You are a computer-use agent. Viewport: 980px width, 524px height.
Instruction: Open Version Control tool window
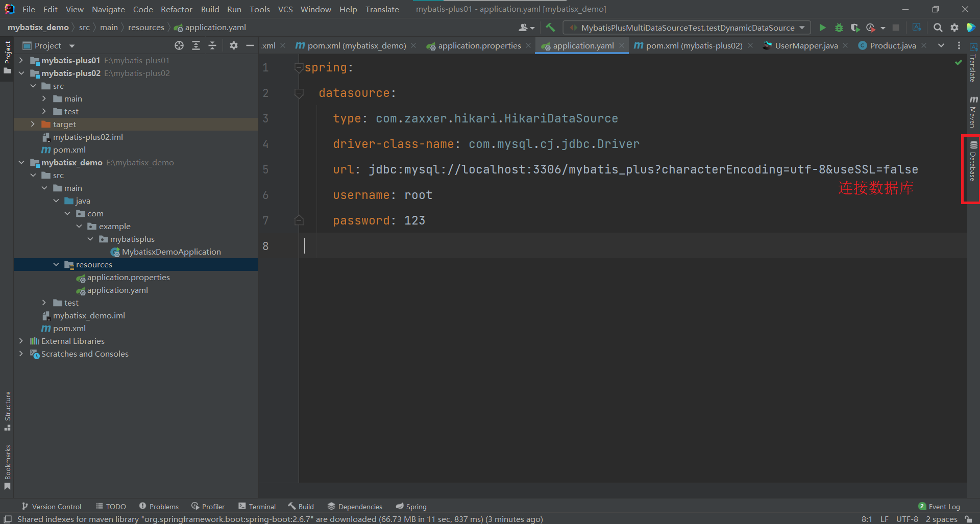click(51, 506)
